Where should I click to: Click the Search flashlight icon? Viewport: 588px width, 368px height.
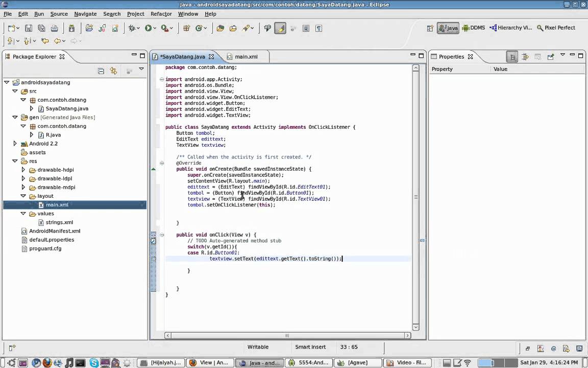click(246, 28)
